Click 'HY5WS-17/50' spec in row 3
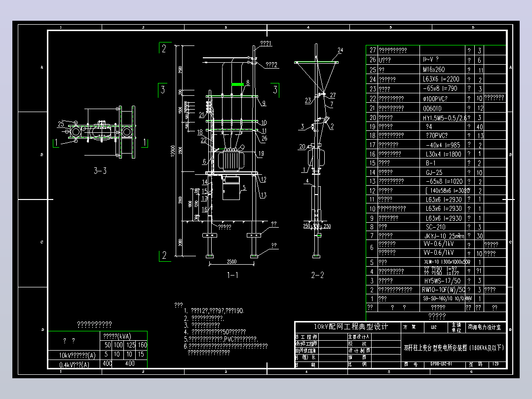 tap(442, 281)
